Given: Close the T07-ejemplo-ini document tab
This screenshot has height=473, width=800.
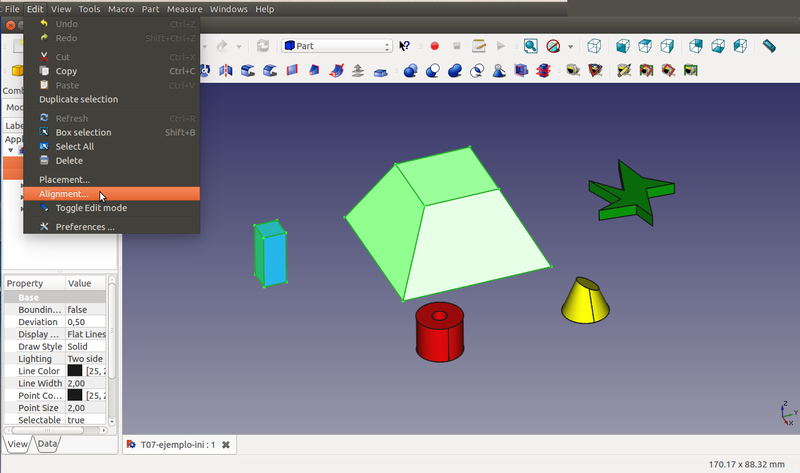Looking at the screenshot, I should [x=226, y=444].
